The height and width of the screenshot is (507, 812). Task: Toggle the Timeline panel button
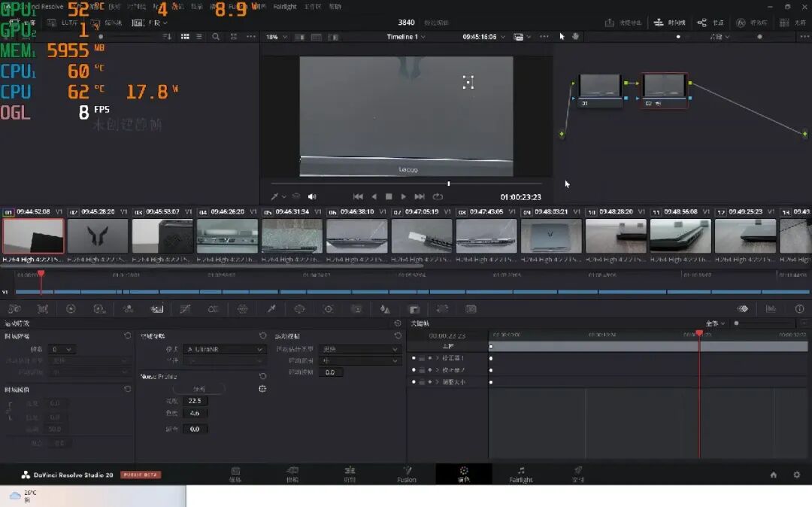click(x=669, y=23)
